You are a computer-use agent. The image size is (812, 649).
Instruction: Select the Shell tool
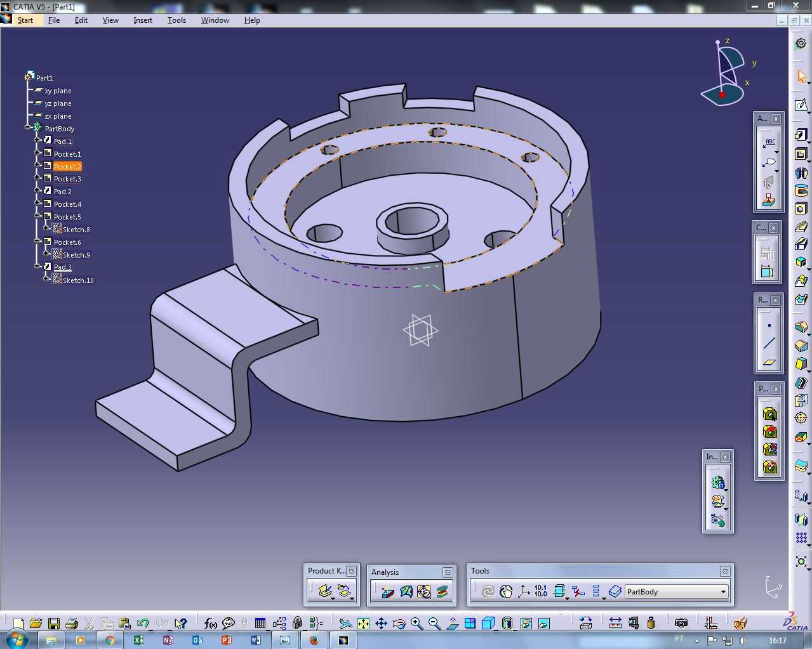click(x=801, y=383)
